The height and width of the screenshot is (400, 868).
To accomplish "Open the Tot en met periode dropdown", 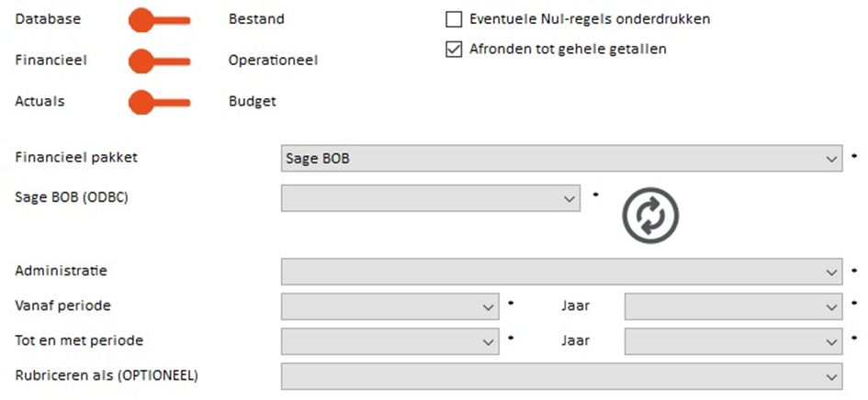I will click(390, 341).
